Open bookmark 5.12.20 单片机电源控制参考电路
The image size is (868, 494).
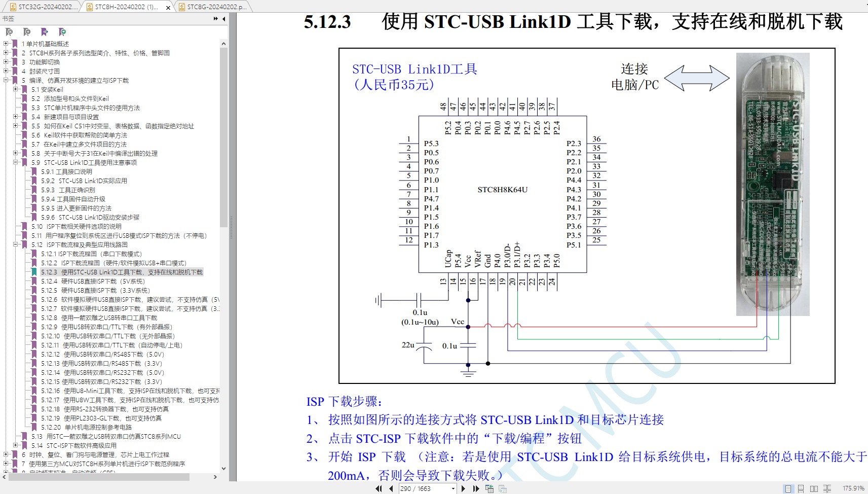click(86, 428)
